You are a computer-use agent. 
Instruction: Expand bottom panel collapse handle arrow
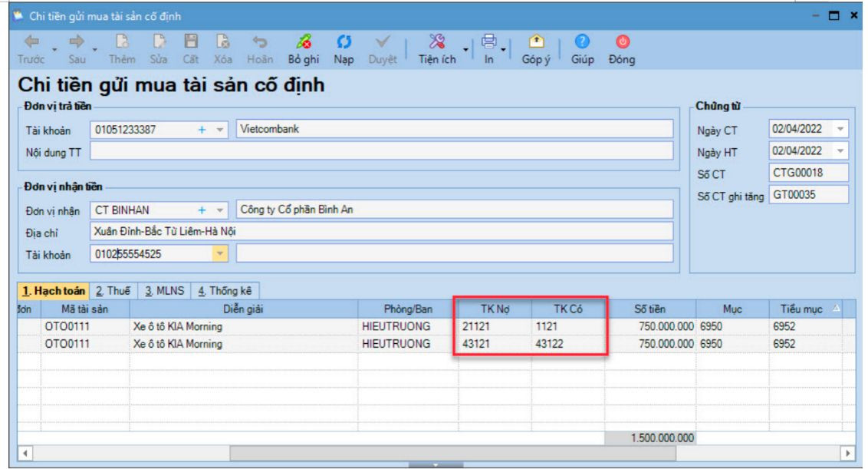coord(436,465)
